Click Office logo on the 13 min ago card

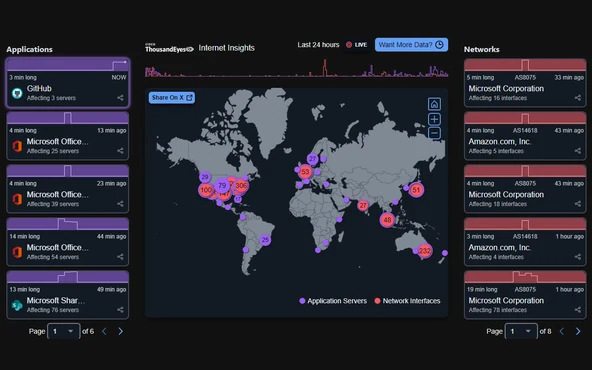17,146
